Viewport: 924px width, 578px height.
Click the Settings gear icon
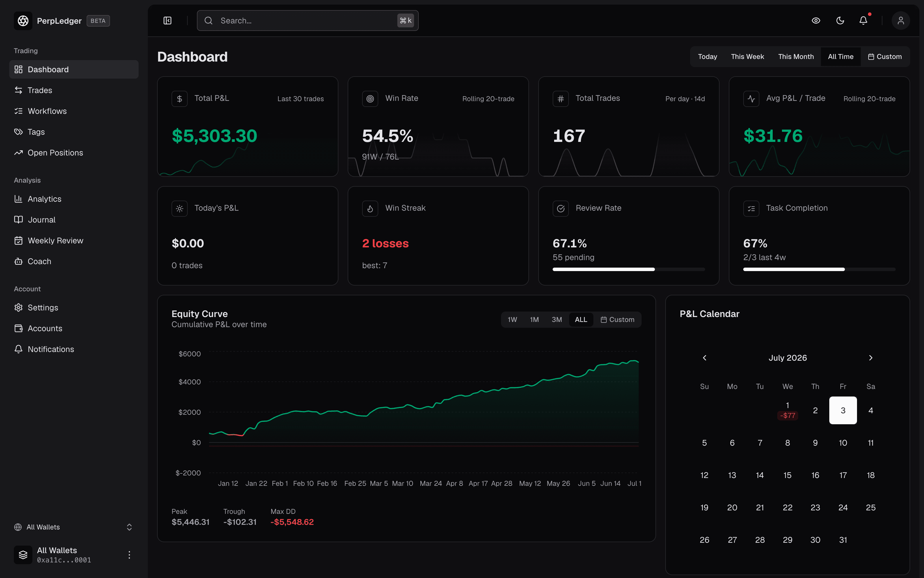click(18, 308)
